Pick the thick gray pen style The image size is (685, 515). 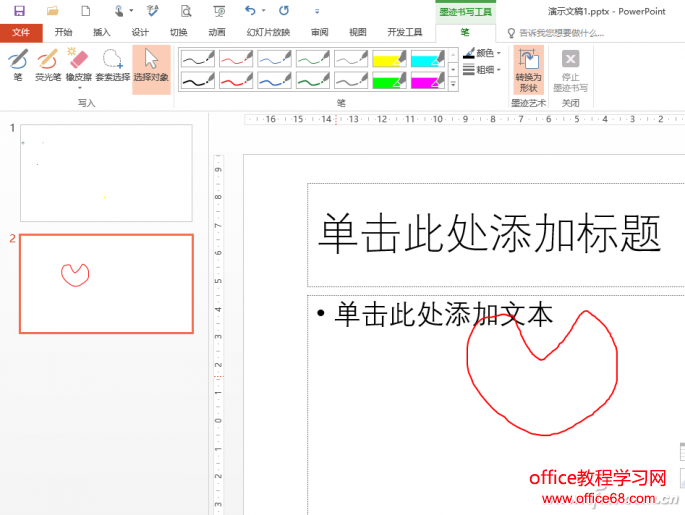tap(351, 81)
